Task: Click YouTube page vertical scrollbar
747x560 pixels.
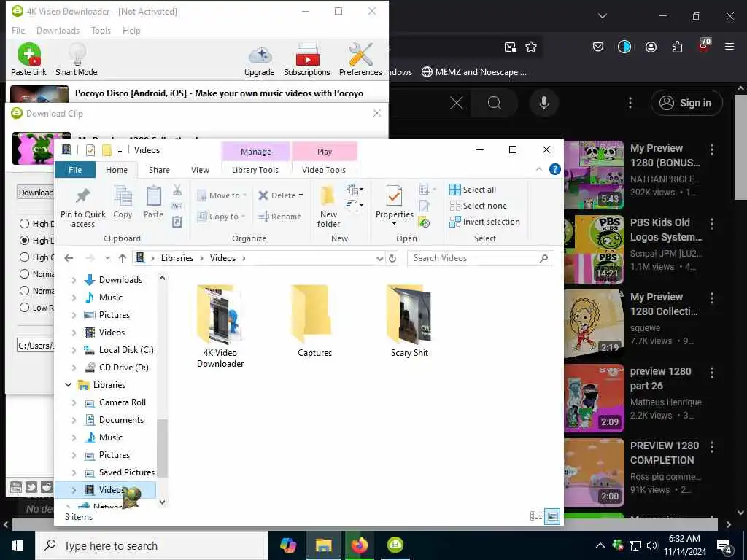Action: pyautogui.click(x=741, y=147)
